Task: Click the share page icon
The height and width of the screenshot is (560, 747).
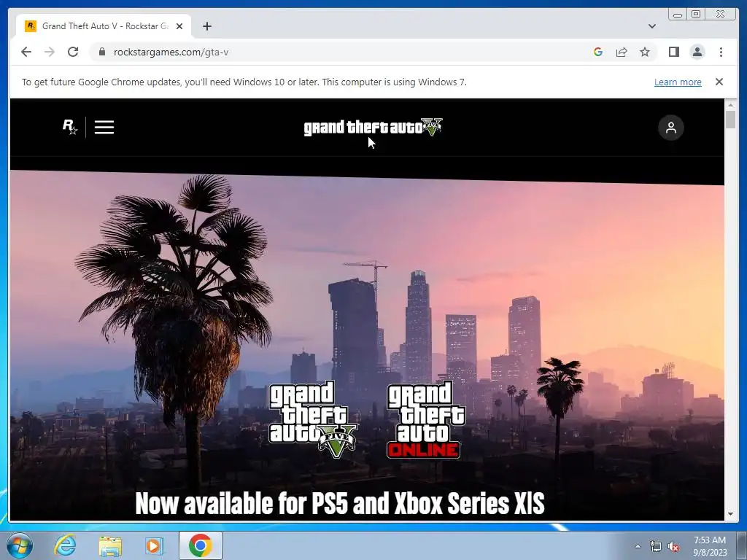Action: coord(622,52)
